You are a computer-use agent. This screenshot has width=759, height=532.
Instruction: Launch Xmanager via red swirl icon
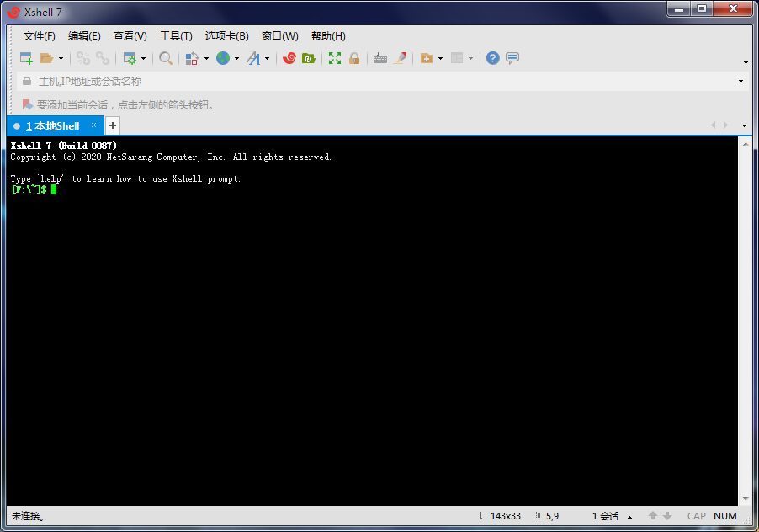289,58
